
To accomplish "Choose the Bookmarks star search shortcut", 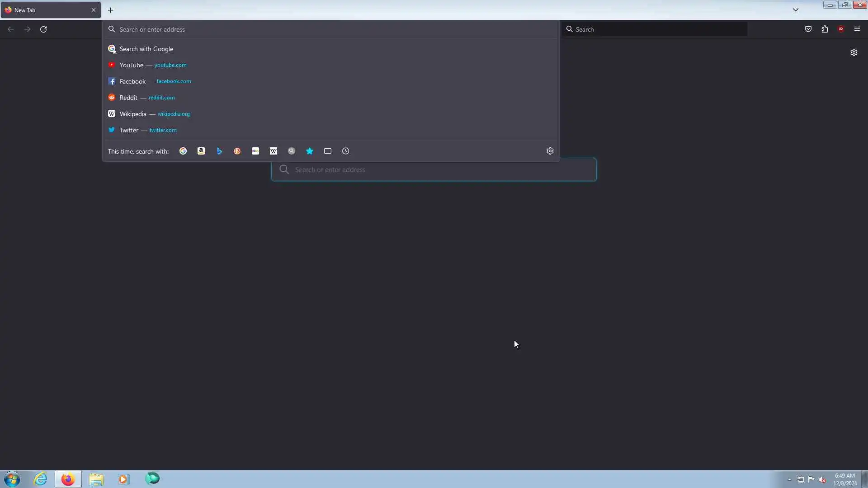I will click(310, 151).
